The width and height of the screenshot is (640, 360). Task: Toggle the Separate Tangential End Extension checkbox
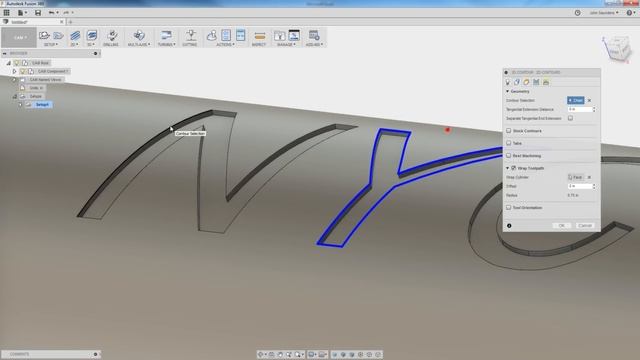[x=570, y=118]
